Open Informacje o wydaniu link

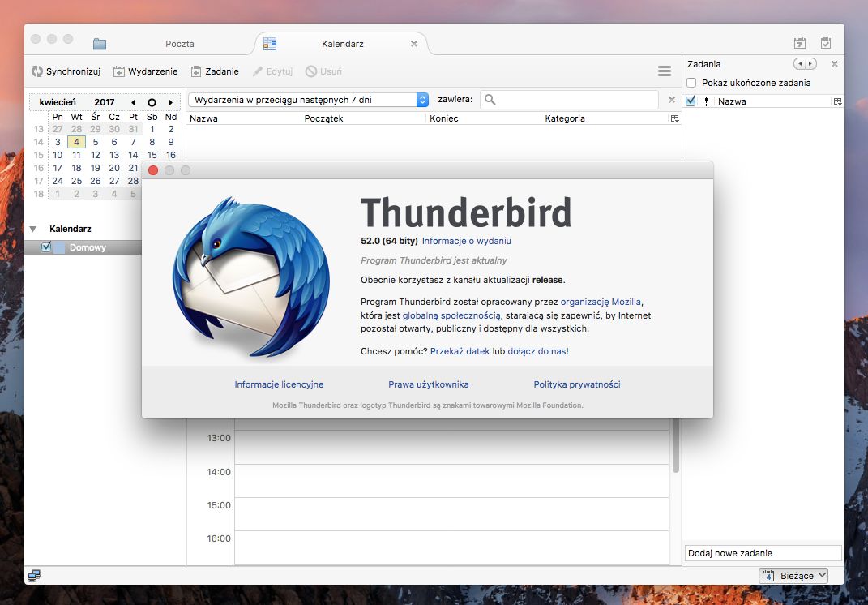466,241
